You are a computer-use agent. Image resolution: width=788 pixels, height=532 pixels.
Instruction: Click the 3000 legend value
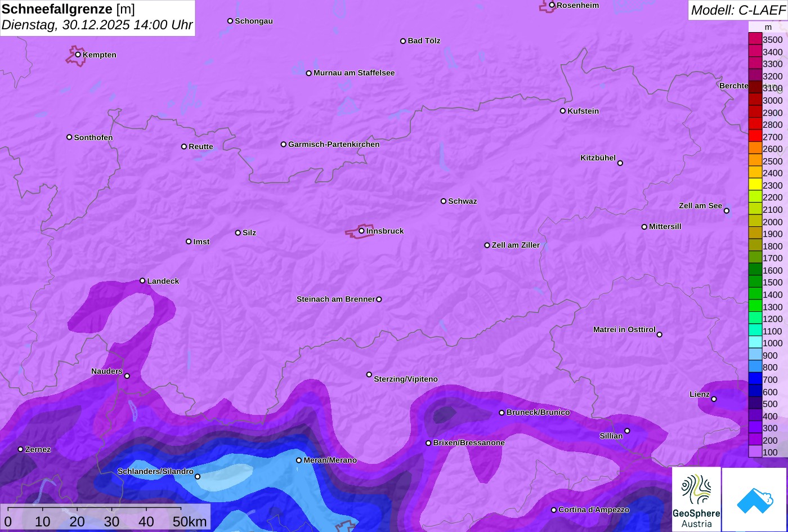tap(772, 100)
